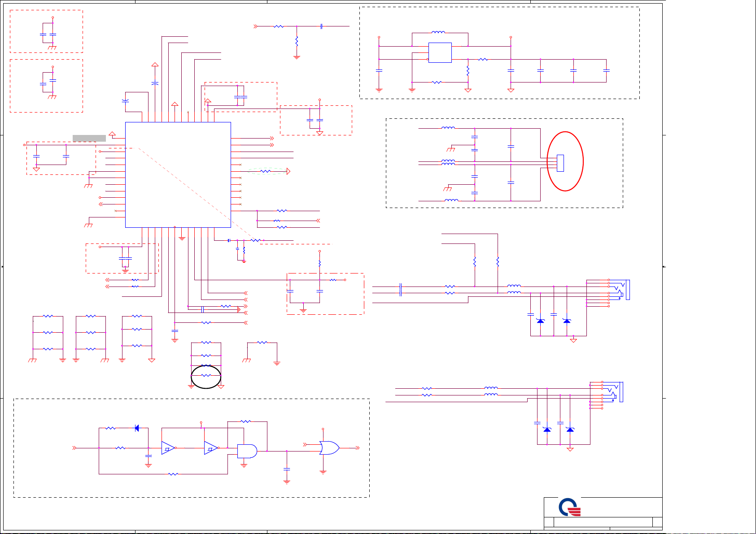
Task: Select the large blue-outlined central IC block
Action: 178,175
